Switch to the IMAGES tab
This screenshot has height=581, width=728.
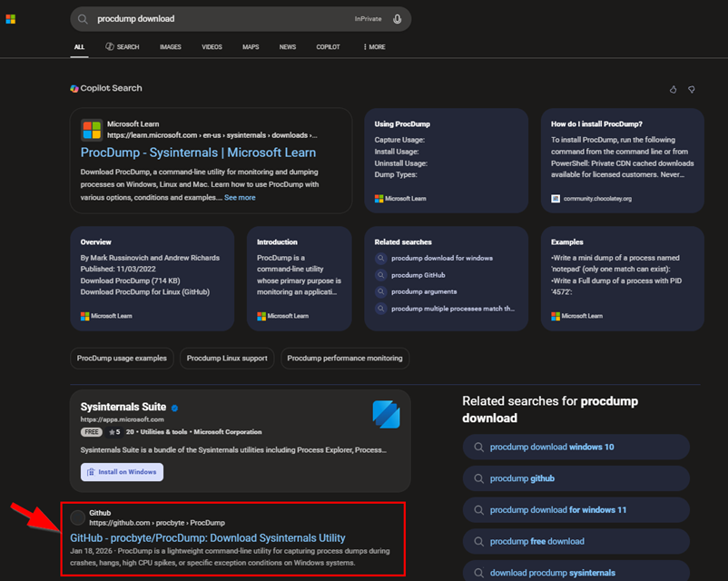pos(170,46)
